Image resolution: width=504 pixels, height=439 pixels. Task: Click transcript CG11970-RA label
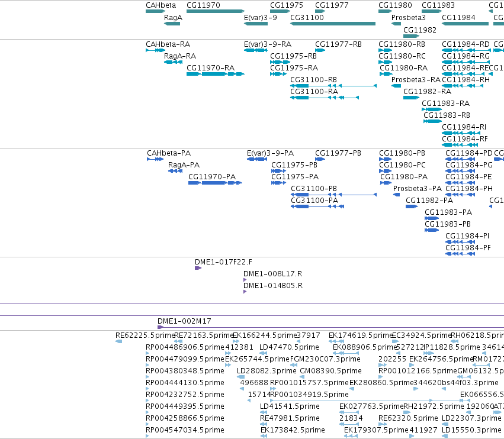tap(210, 68)
